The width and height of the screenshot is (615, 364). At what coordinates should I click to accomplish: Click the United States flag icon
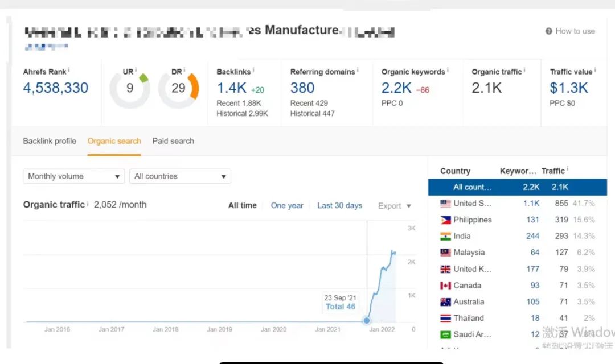click(x=445, y=204)
